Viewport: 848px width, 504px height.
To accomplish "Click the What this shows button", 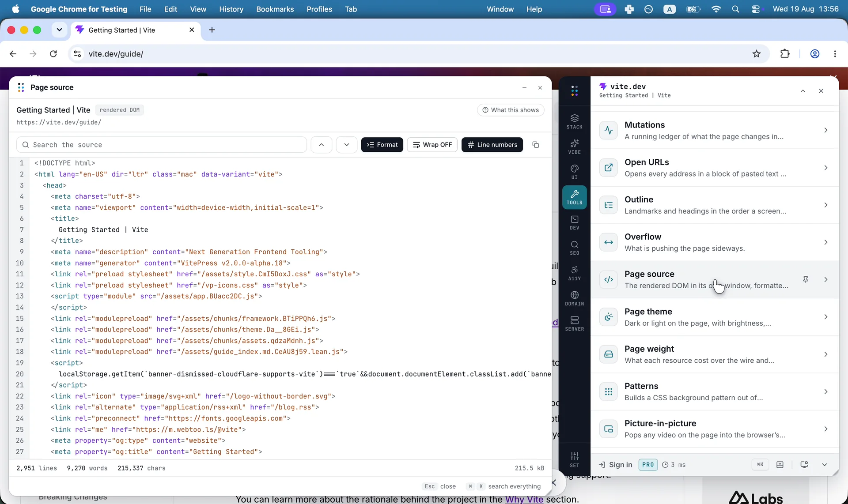I will (510, 110).
